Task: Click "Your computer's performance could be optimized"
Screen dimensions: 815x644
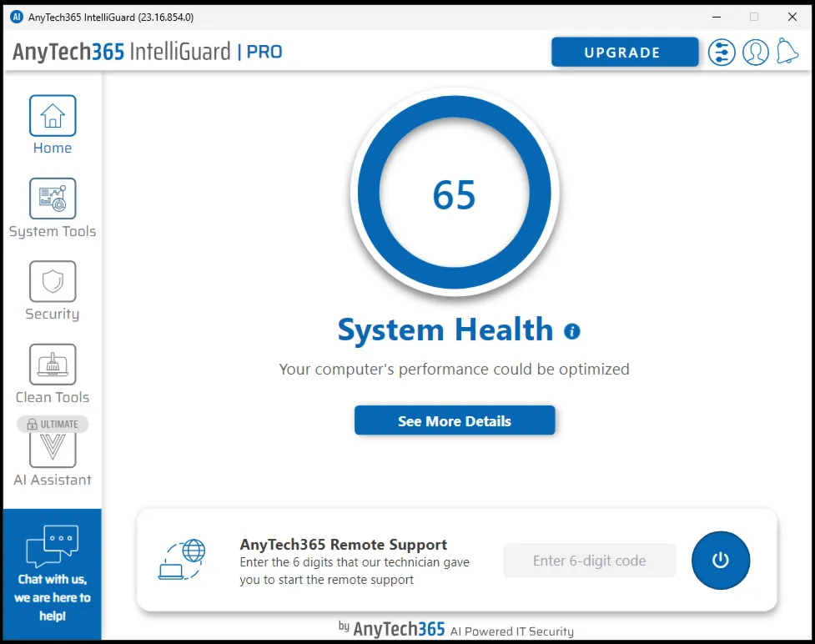Action: pyautogui.click(x=455, y=369)
